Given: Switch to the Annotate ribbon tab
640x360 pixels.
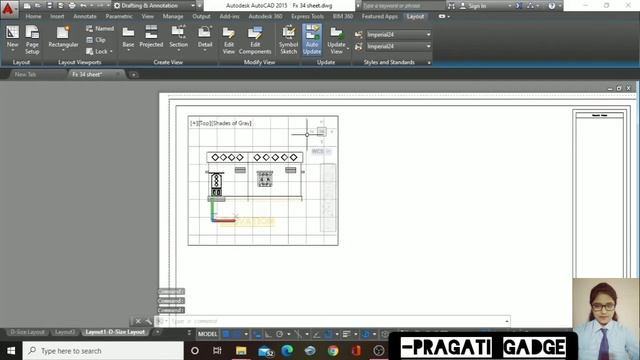Looking at the screenshot, I should pyautogui.click(x=85, y=16).
